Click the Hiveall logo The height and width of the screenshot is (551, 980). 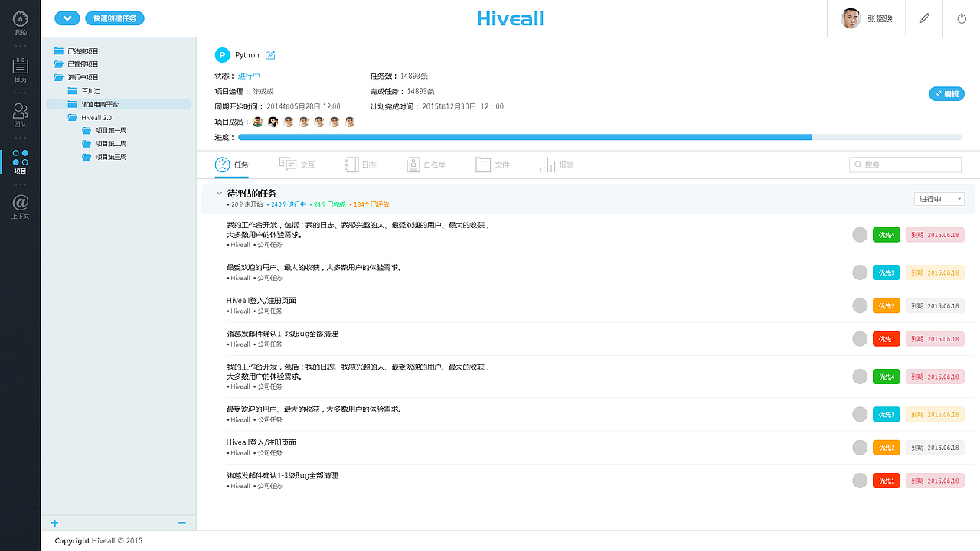(510, 18)
